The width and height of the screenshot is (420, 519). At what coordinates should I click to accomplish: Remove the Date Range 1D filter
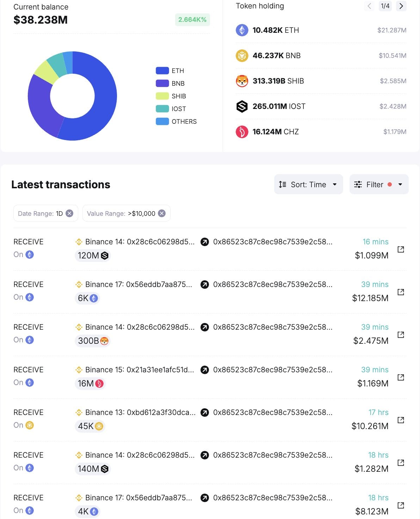coord(70,213)
